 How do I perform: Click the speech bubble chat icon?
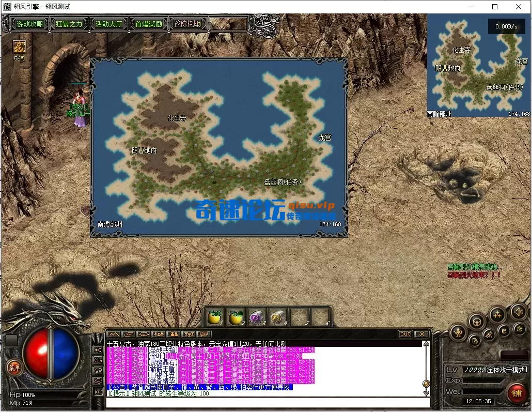(204, 334)
